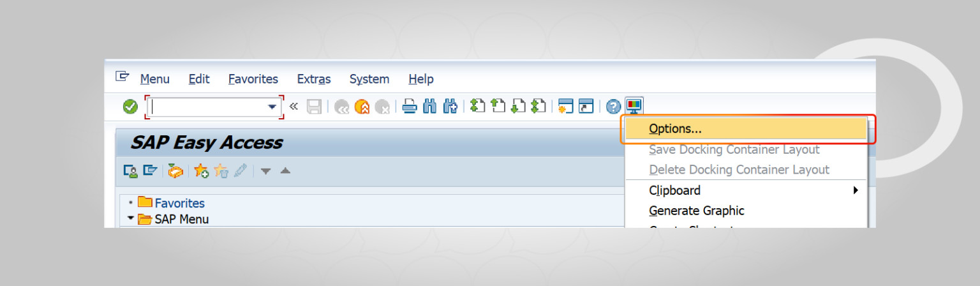Choose Generate Graphic from the menu
980x286 pixels.
click(746, 211)
